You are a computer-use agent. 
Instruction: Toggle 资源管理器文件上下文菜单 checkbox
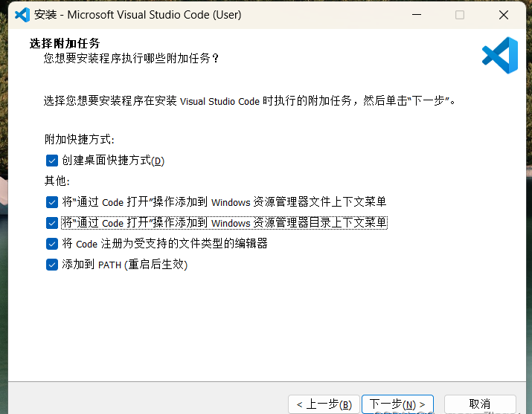[52, 202]
